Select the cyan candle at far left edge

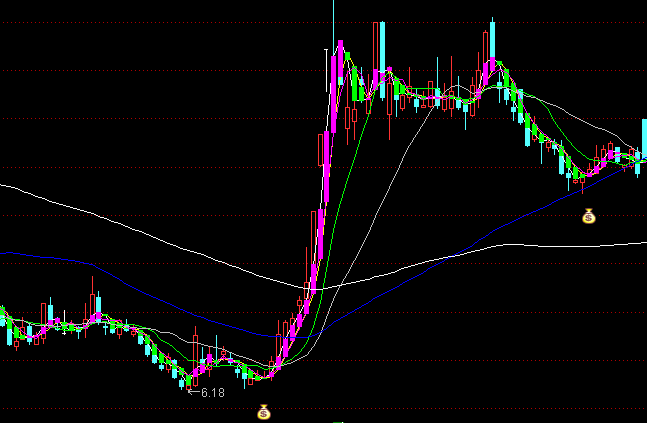click(9, 330)
